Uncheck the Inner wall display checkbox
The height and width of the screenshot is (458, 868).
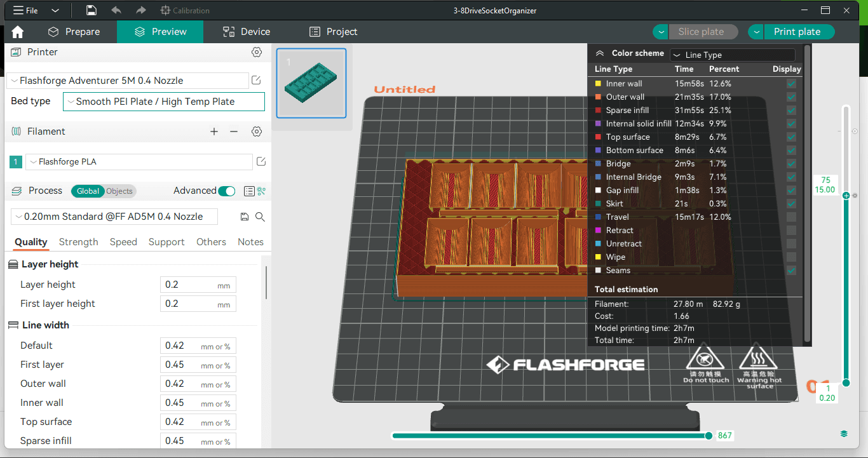(791, 84)
